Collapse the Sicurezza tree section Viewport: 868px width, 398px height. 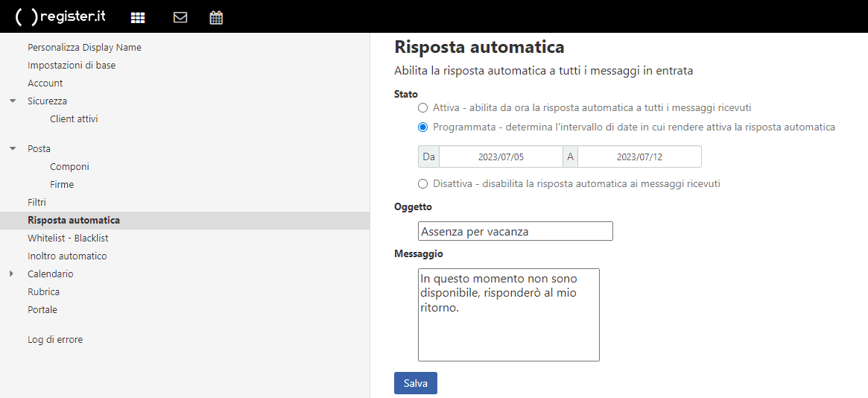[13, 101]
